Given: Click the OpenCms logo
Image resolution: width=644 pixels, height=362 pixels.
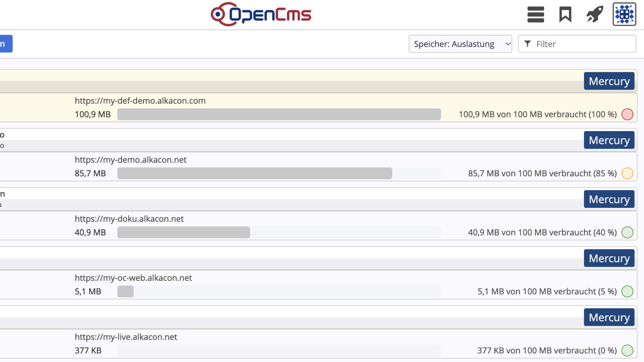Looking at the screenshot, I should pos(261,14).
